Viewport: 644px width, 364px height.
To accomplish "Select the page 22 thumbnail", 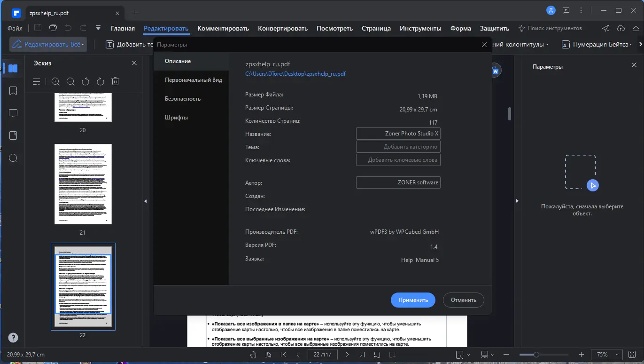I will pos(83,286).
